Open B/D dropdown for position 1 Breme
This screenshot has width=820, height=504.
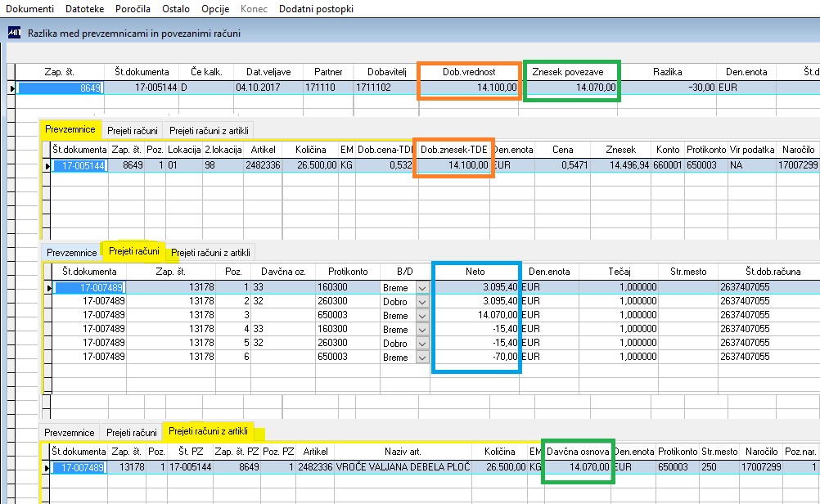coord(422,287)
